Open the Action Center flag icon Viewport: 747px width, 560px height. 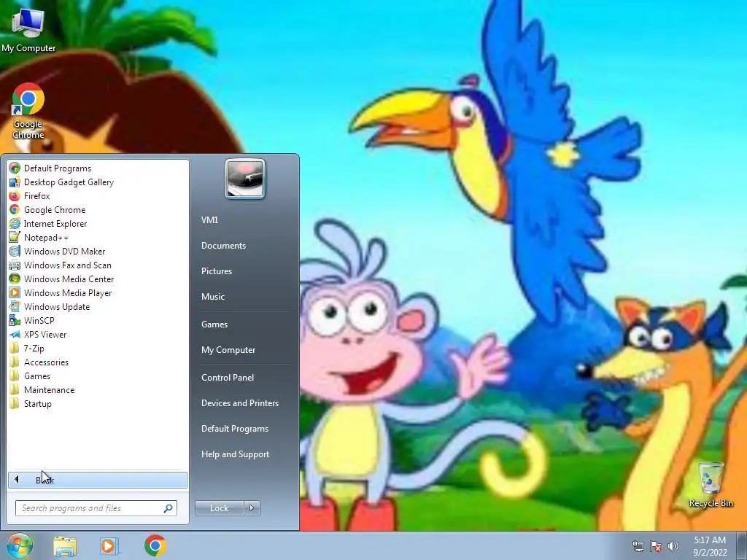tap(656, 546)
